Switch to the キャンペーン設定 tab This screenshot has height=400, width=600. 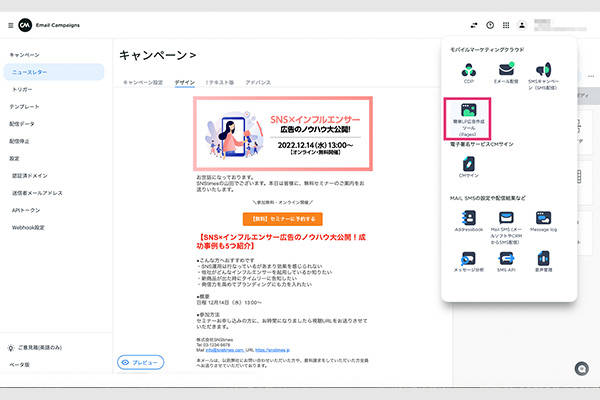point(143,83)
